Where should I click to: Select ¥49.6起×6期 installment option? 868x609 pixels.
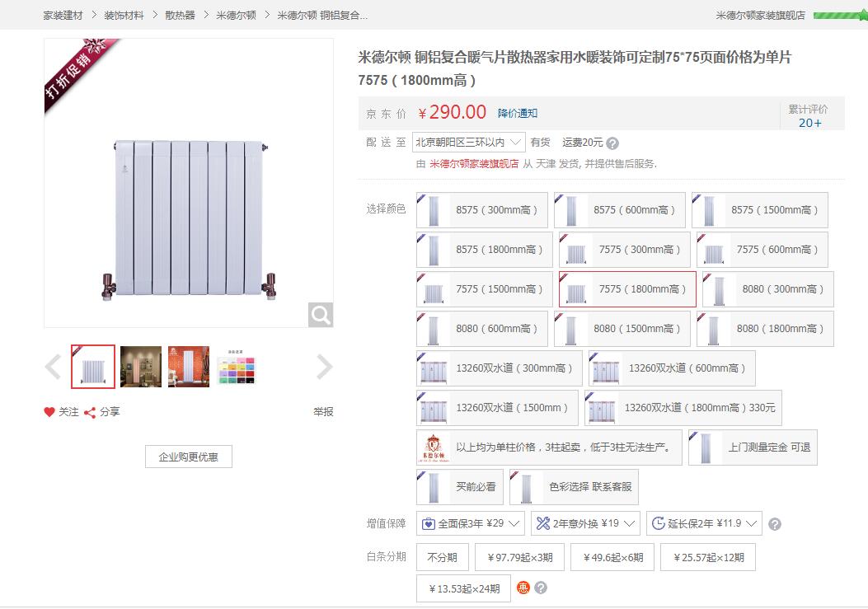[612, 558]
